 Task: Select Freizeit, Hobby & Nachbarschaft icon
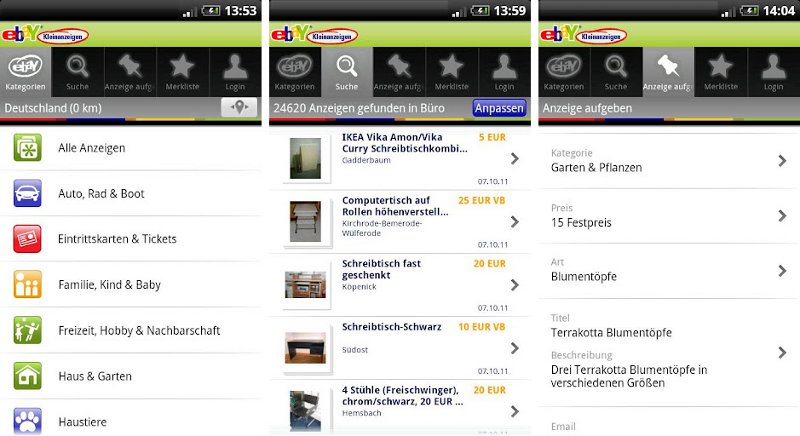click(28, 330)
